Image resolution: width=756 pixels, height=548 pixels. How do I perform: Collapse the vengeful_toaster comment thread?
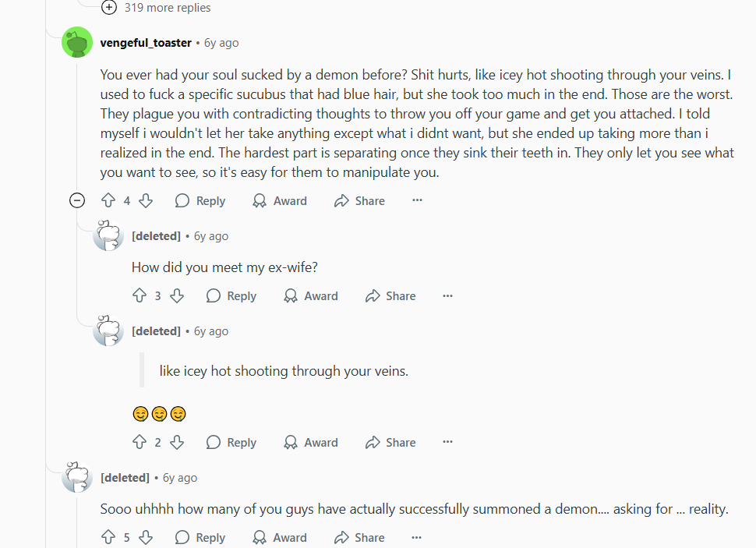(77, 201)
